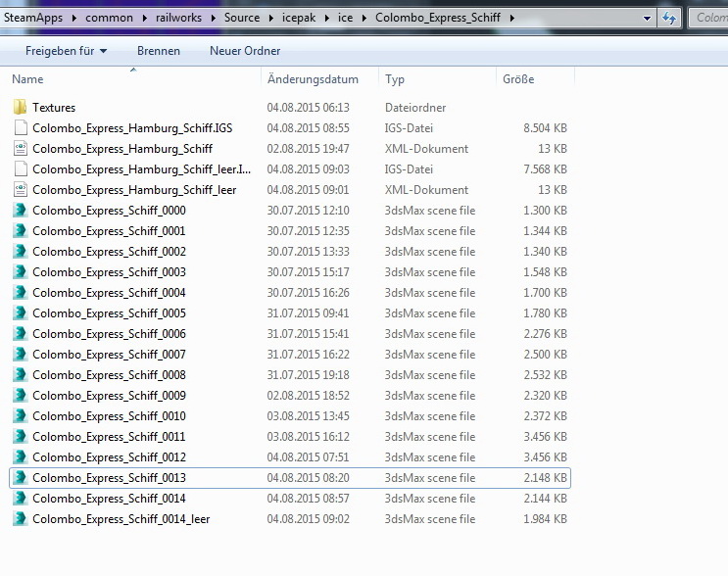Viewport: 728px width, 576px height.
Task: Sort files by the Änderungsdatum column
Action: (313, 79)
